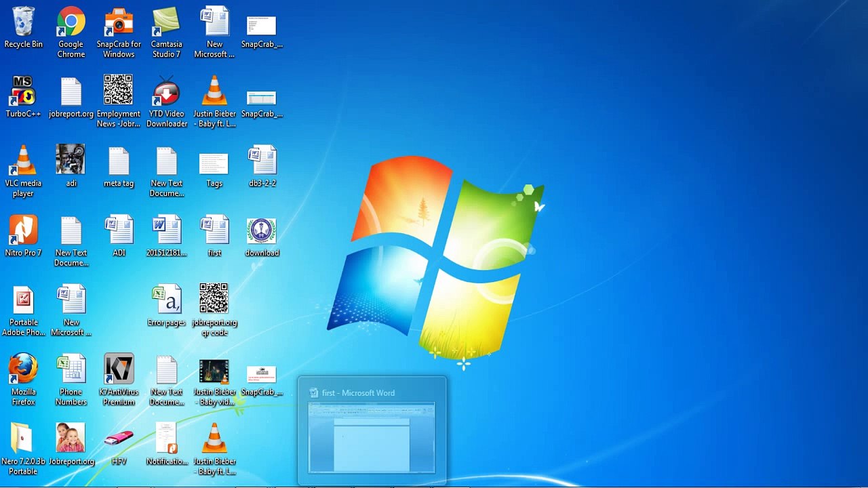
Task: Select the VLC media player shortcut
Action: pos(23,171)
